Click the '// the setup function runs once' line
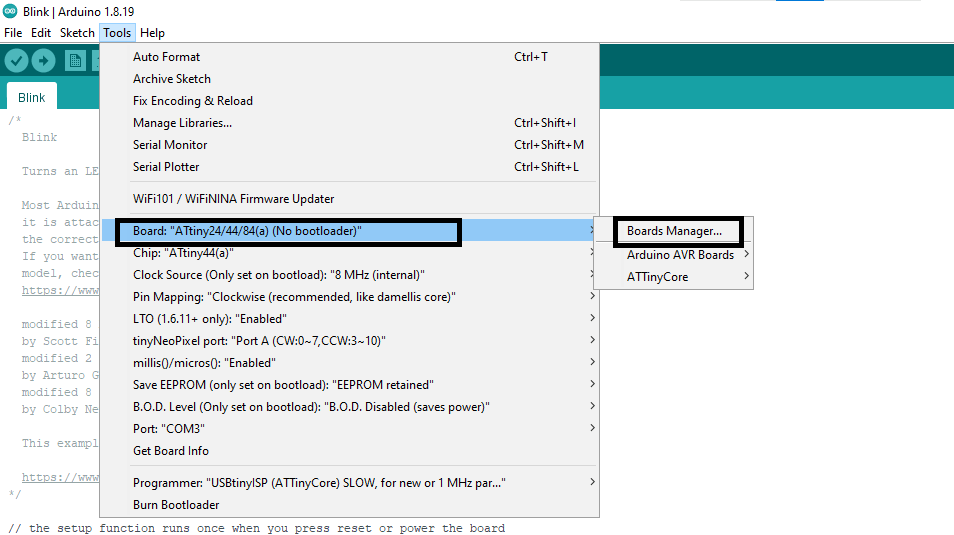This screenshot has height=535, width=954. click(x=256, y=528)
